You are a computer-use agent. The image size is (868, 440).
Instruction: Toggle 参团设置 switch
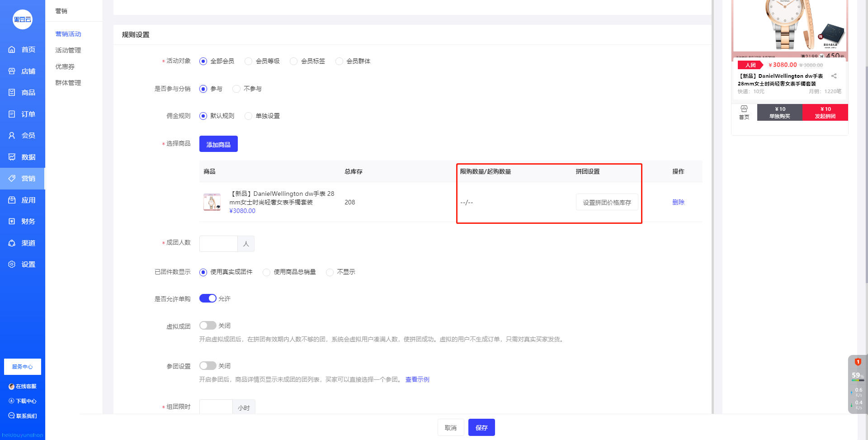click(x=208, y=366)
